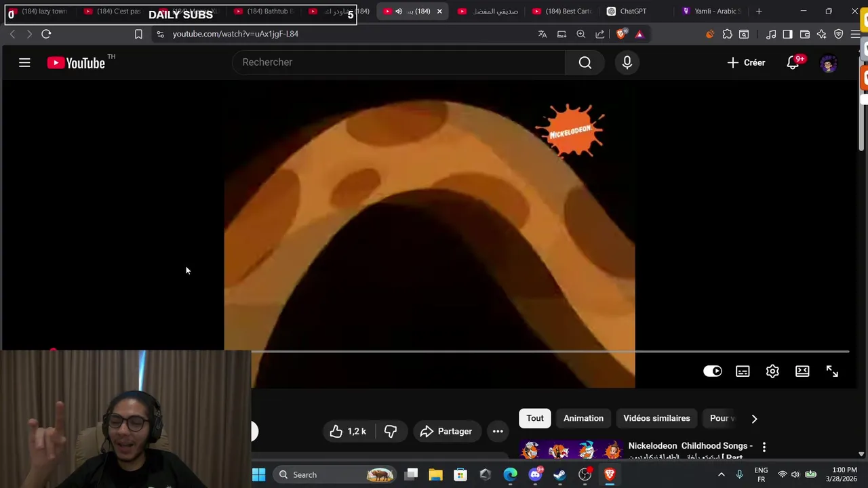Open zoom control in the address bar
This screenshot has height=488, width=868.
pyautogui.click(x=580, y=34)
